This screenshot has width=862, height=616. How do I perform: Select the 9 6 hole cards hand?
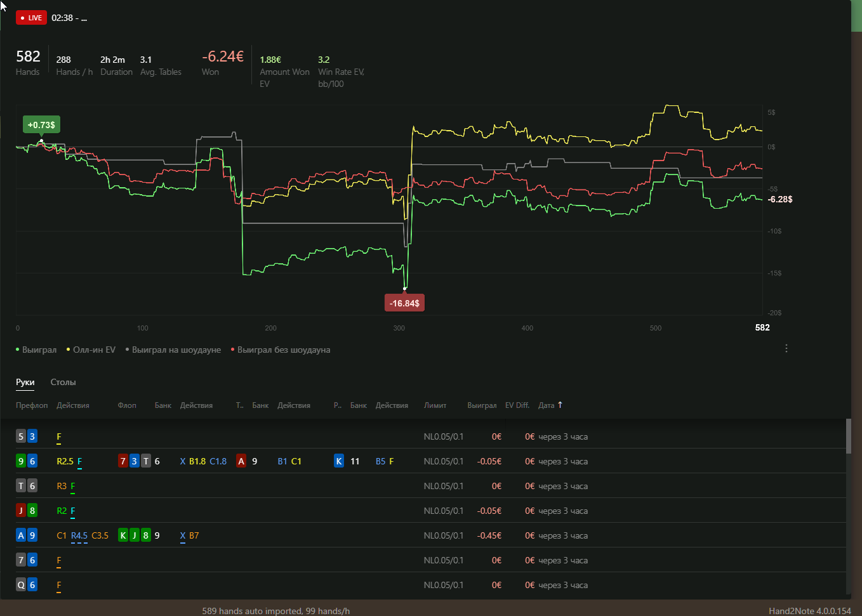[27, 461]
